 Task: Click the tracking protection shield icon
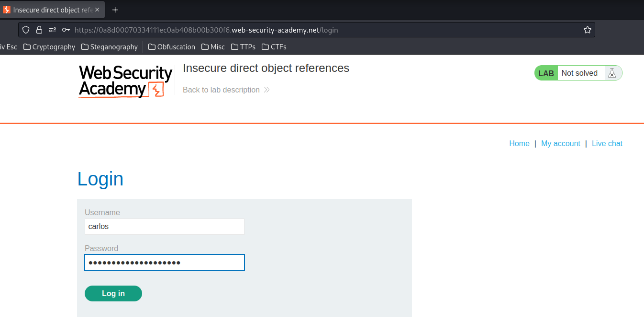tap(26, 30)
